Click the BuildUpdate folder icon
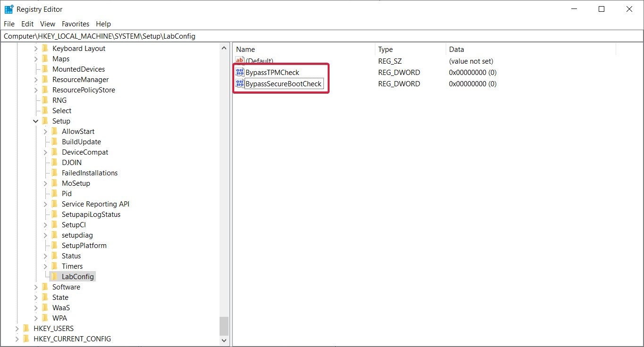This screenshot has height=347, width=644. click(55, 142)
